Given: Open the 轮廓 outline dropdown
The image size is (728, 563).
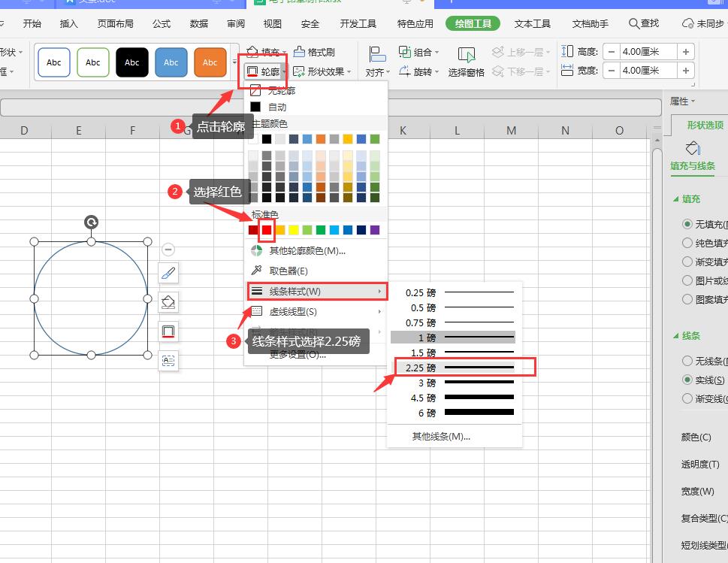Looking at the screenshot, I should [266, 72].
